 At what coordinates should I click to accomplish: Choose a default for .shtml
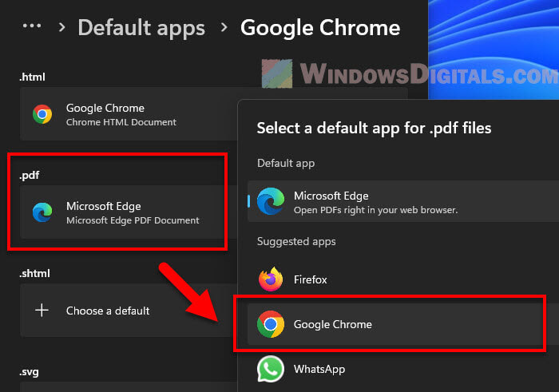click(x=129, y=311)
